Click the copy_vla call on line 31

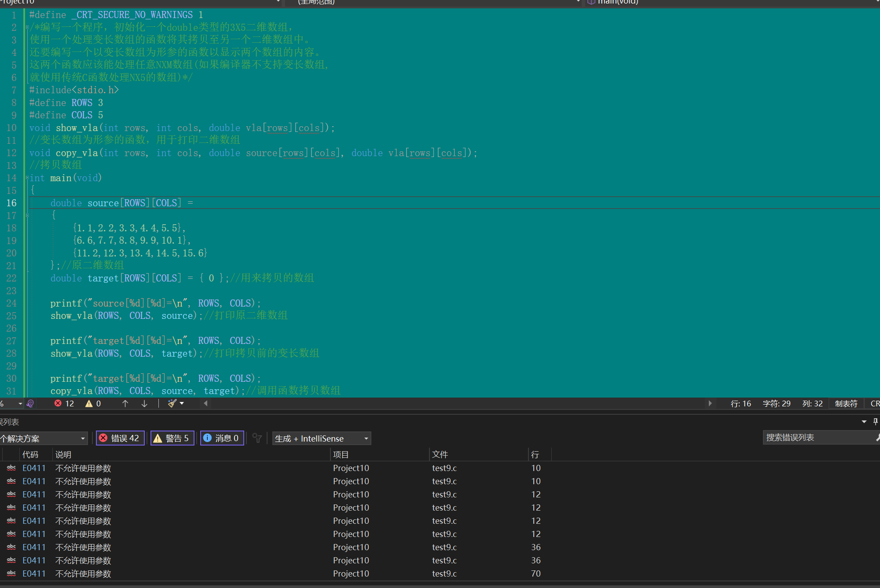147,391
